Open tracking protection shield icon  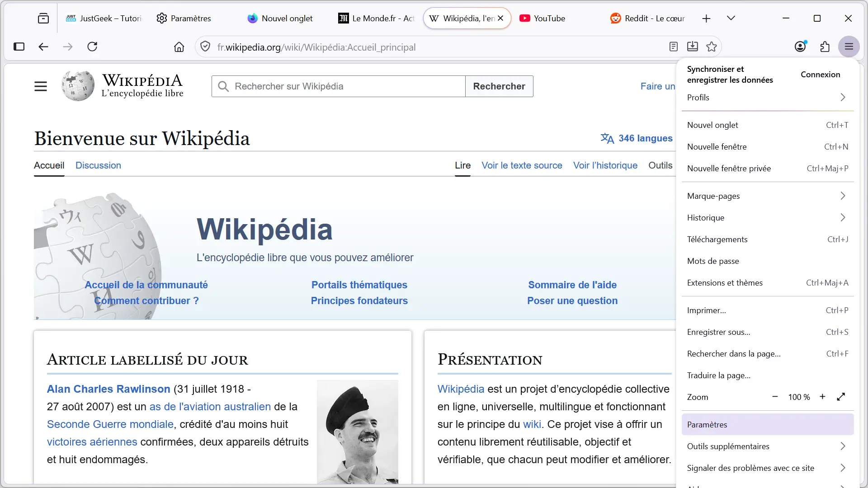(205, 47)
